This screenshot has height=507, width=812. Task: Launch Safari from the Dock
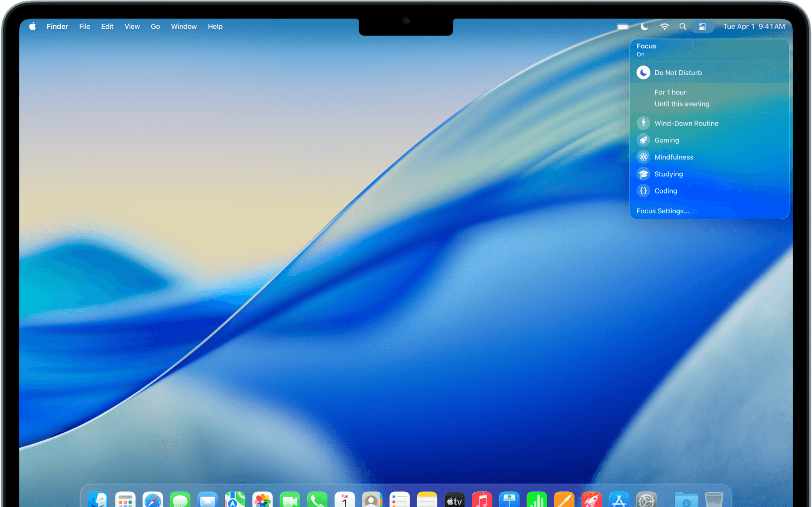tap(153, 500)
